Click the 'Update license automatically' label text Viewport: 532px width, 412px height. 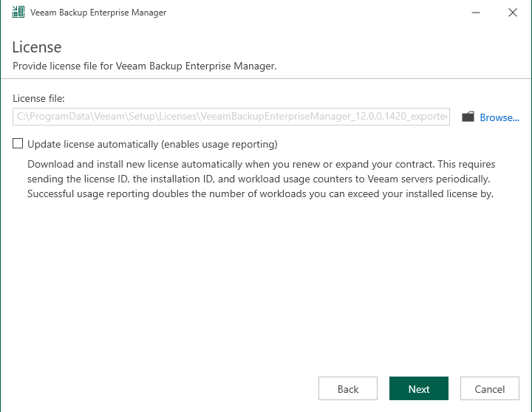coord(152,144)
